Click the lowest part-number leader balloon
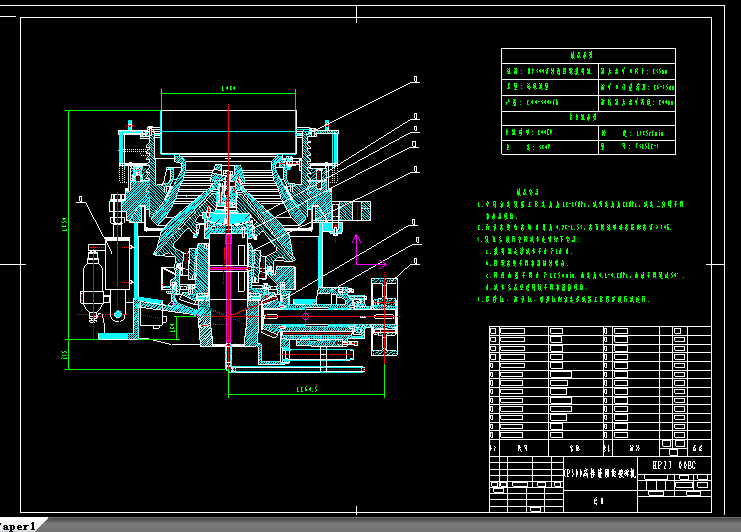 416,263
